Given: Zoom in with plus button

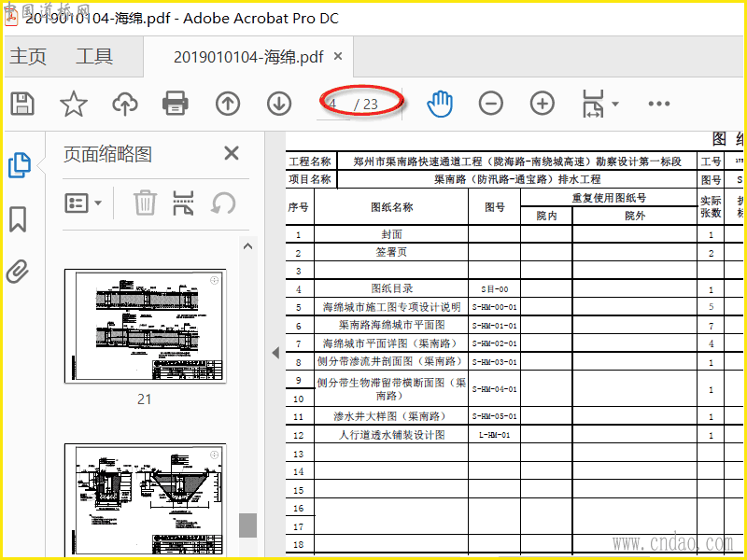Looking at the screenshot, I should (543, 104).
